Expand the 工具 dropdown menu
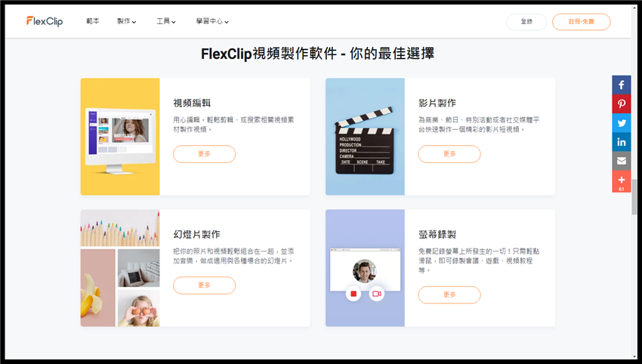642x364 pixels. pos(166,21)
